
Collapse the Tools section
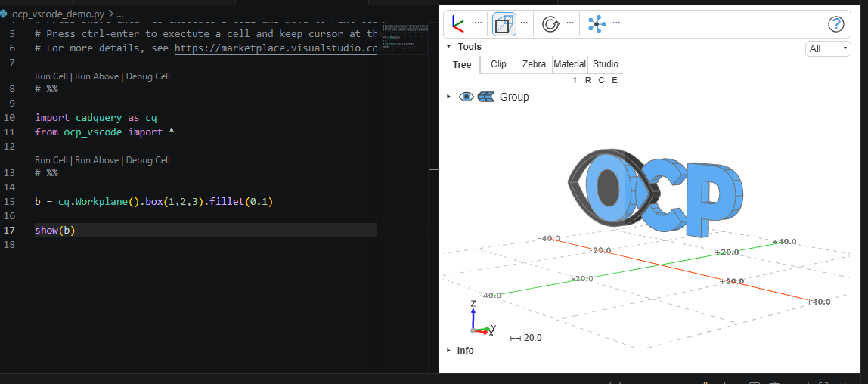[x=449, y=47]
